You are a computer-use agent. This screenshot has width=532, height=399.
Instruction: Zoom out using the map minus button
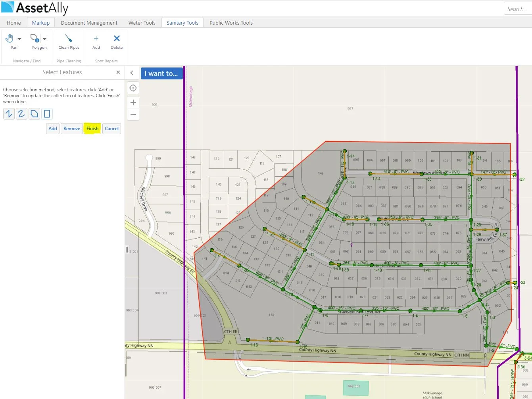(133, 114)
